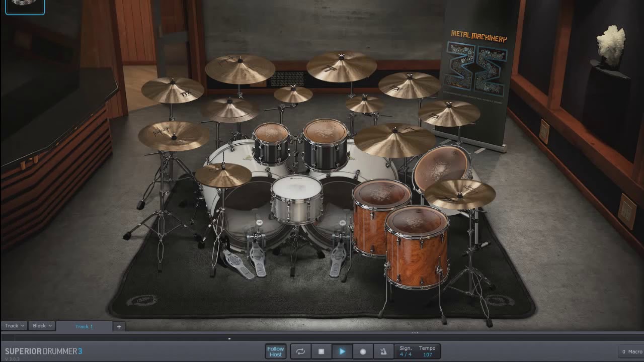Add a new track with plus button
The height and width of the screenshot is (362, 644).
(119, 326)
